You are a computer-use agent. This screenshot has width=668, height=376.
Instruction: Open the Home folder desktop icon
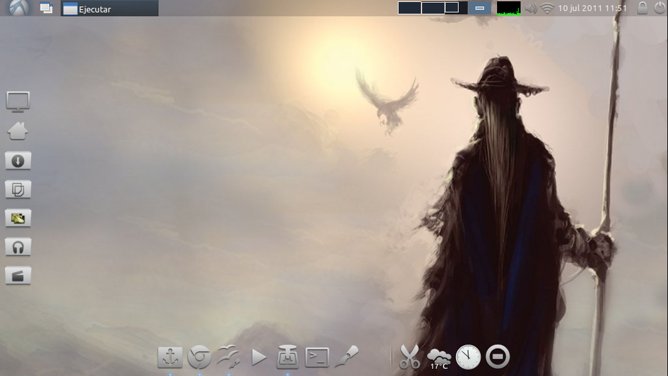point(18,131)
